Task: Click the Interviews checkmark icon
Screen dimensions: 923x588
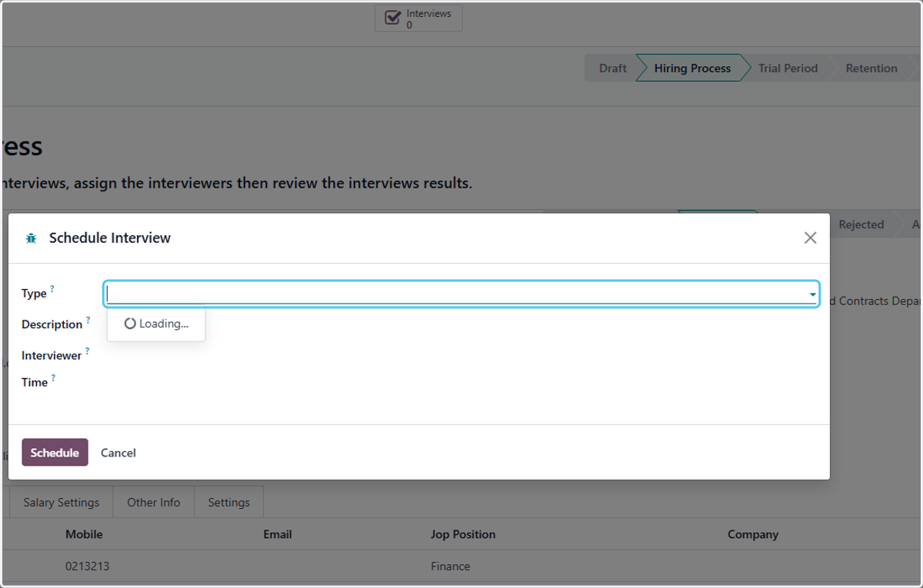Action: pos(392,18)
